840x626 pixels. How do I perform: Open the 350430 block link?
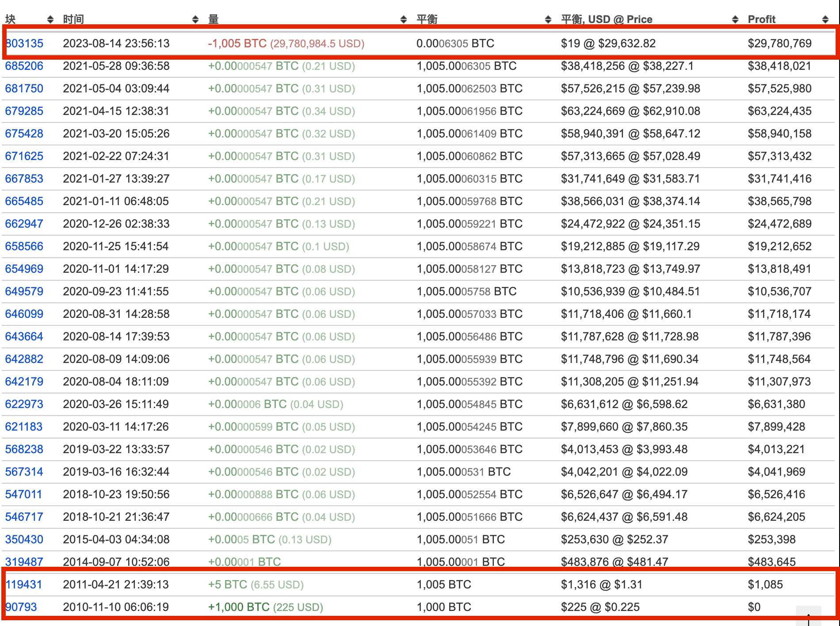point(24,539)
